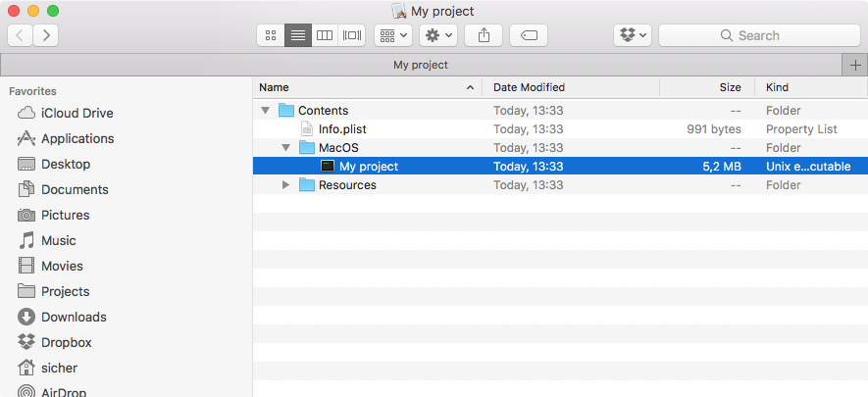Open the Dropbox toolbar menu
Screen dimensions: 868x397
point(633,35)
